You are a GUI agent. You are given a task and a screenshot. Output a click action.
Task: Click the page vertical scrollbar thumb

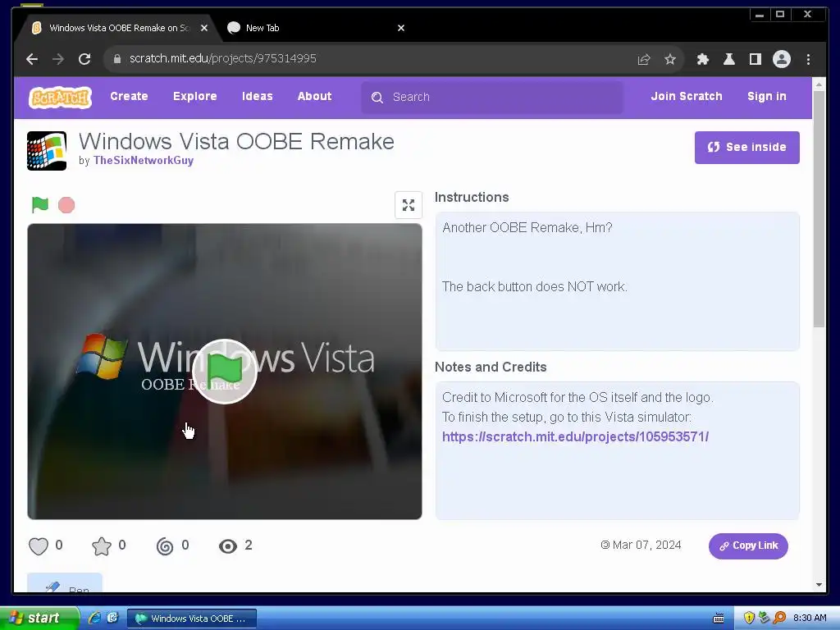pyautogui.click(x=819, y=209)
